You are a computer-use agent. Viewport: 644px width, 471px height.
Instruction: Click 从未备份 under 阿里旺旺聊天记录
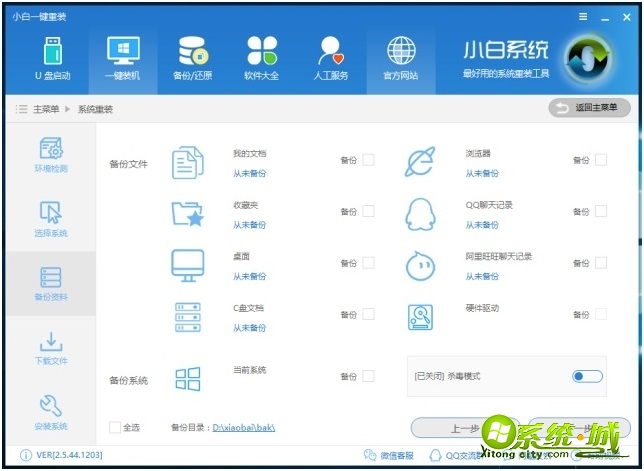[x=482, y=276]
